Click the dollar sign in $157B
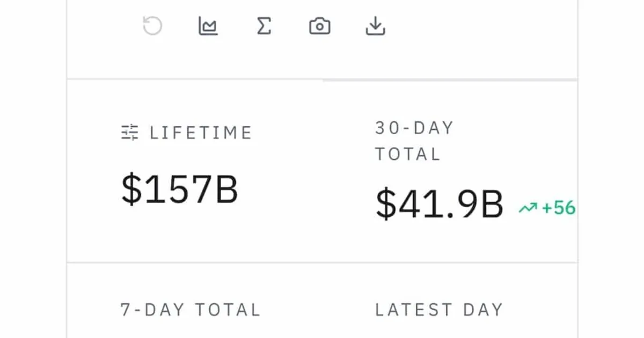The width and height of the screenshot is (644, 338). point(131,189)
